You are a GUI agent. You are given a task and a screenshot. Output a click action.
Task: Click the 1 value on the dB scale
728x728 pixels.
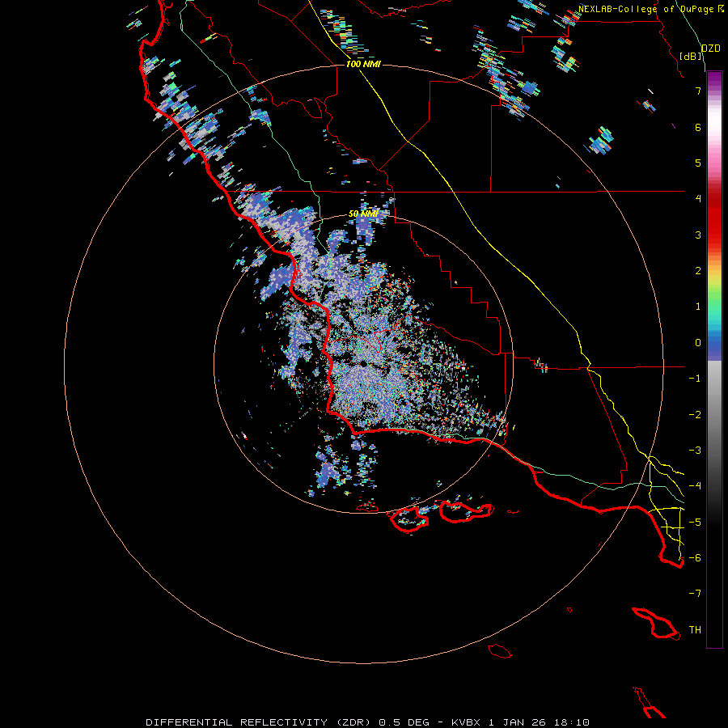coord(698,307)
